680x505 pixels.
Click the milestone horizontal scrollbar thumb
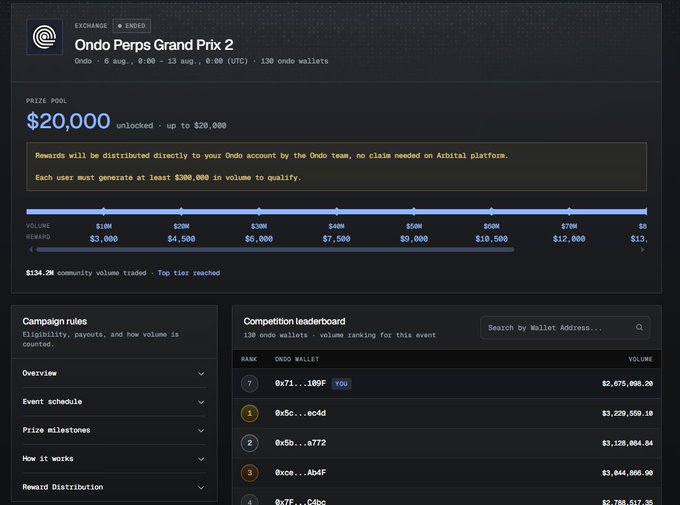point(275,249)
